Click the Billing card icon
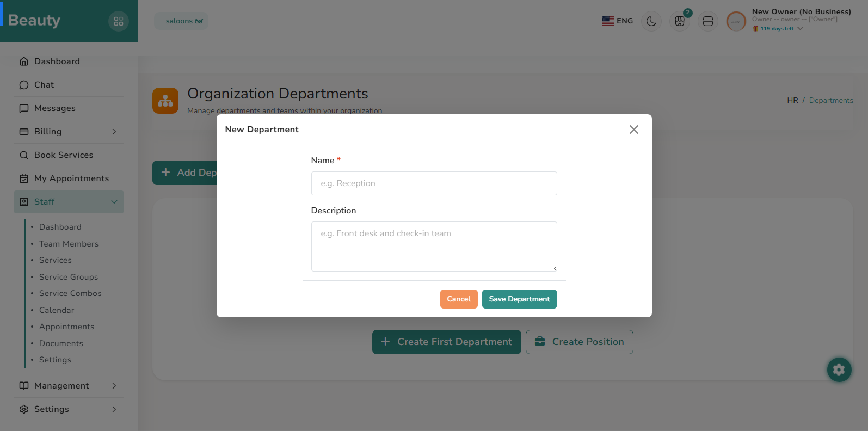868x431 pixels. (24, 132)
